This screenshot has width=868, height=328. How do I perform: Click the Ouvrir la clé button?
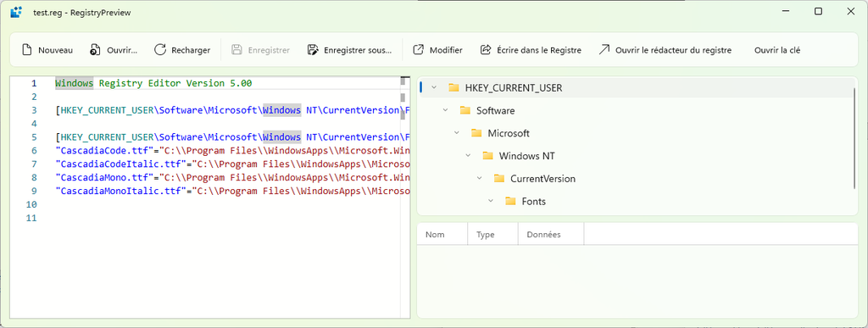[x=777, y=50]
